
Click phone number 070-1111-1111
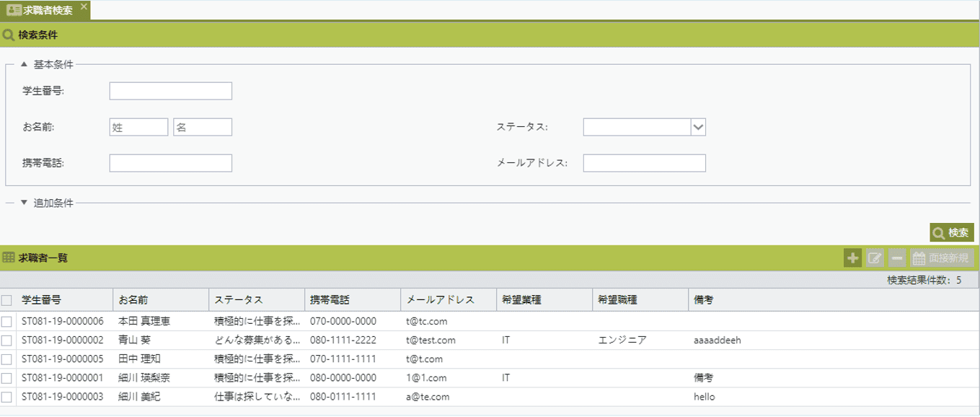343,359
